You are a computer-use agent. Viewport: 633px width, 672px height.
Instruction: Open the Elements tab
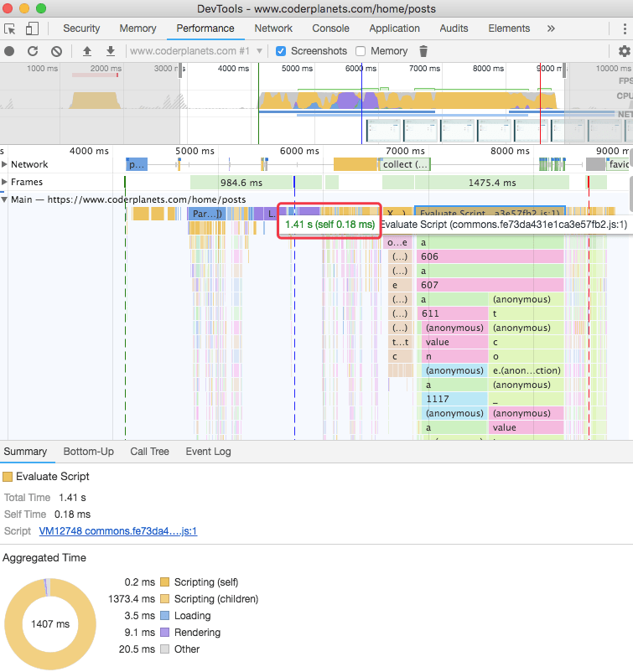click(x=509, y=28)
